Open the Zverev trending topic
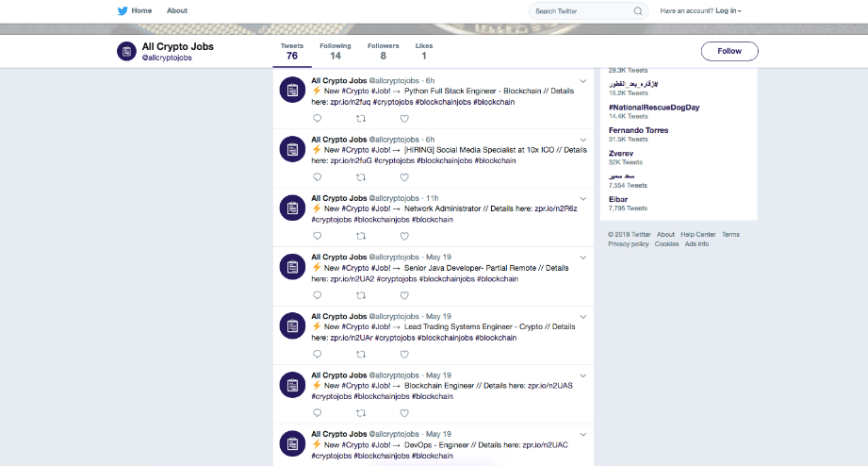This screenshot has height=466, width=868. (620, 154)
